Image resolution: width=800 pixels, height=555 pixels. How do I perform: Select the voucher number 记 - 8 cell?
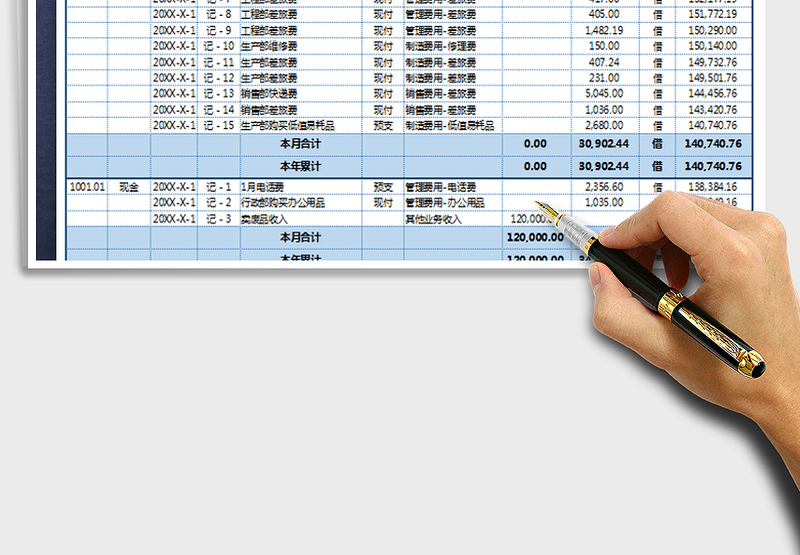pyautogui.click(x=218, y=14)
